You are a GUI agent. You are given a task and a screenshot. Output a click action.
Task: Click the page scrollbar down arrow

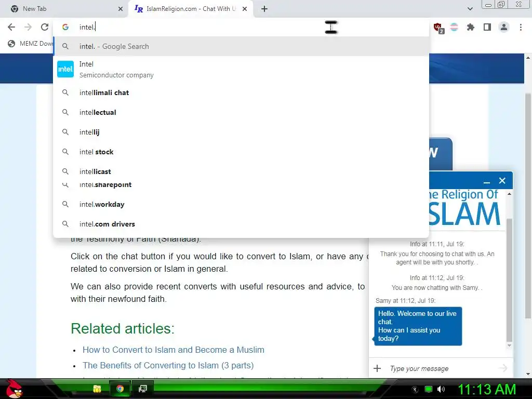click(528, 374)
